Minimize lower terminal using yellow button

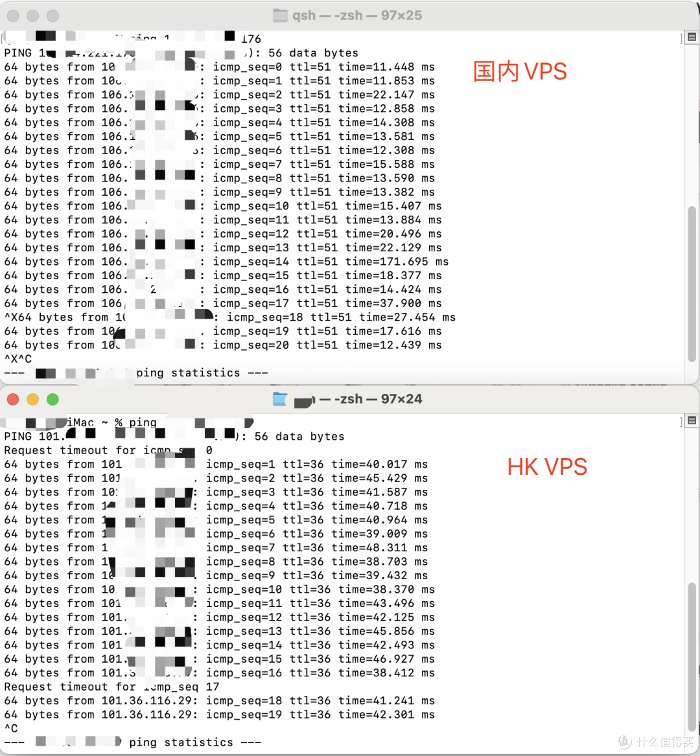pos(33,399)
